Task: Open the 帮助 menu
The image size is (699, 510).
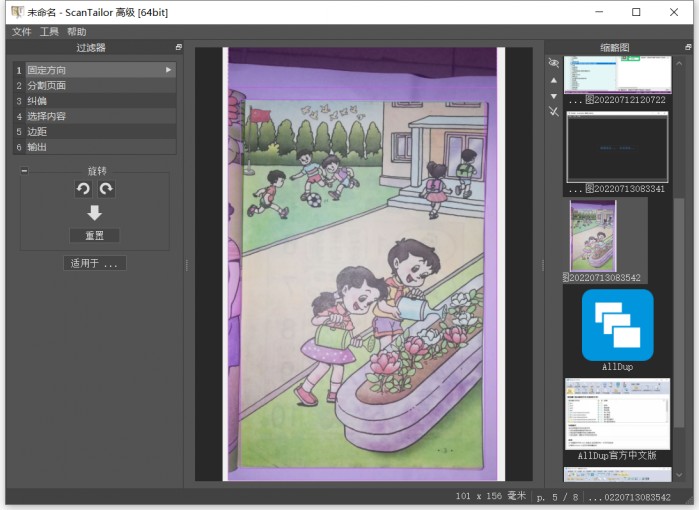Action: [76, 32]
